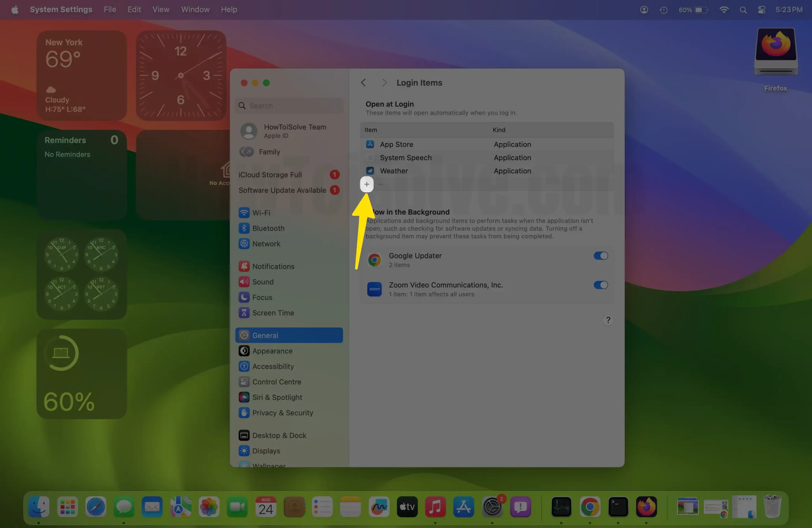
Task: Focus the Search field in sidebar
Action: (289, 106)
